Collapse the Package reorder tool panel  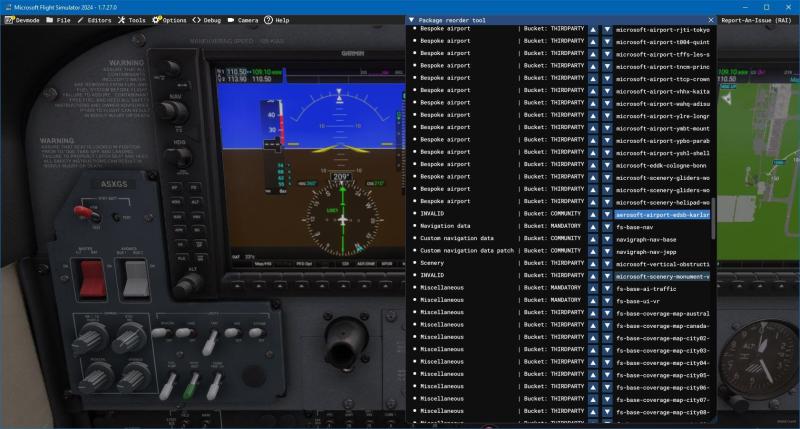click(x=411, y=20)
